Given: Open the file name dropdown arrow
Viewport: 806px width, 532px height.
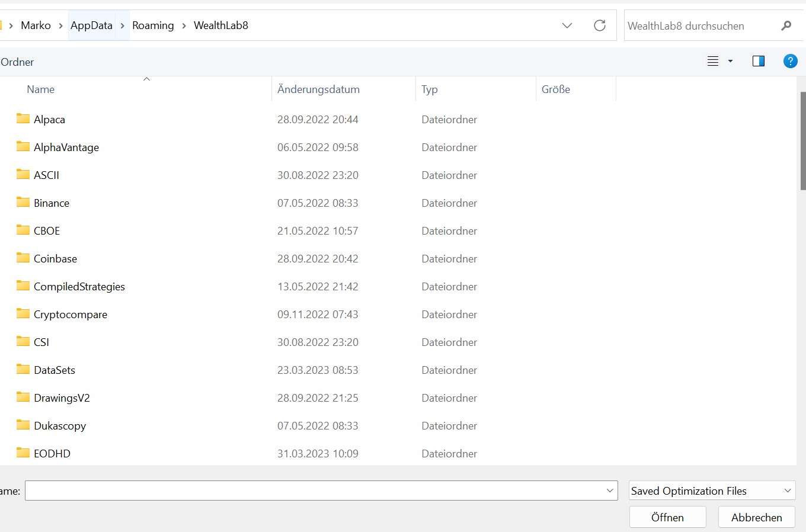Looking at the screenshot, I should (610, 491).
